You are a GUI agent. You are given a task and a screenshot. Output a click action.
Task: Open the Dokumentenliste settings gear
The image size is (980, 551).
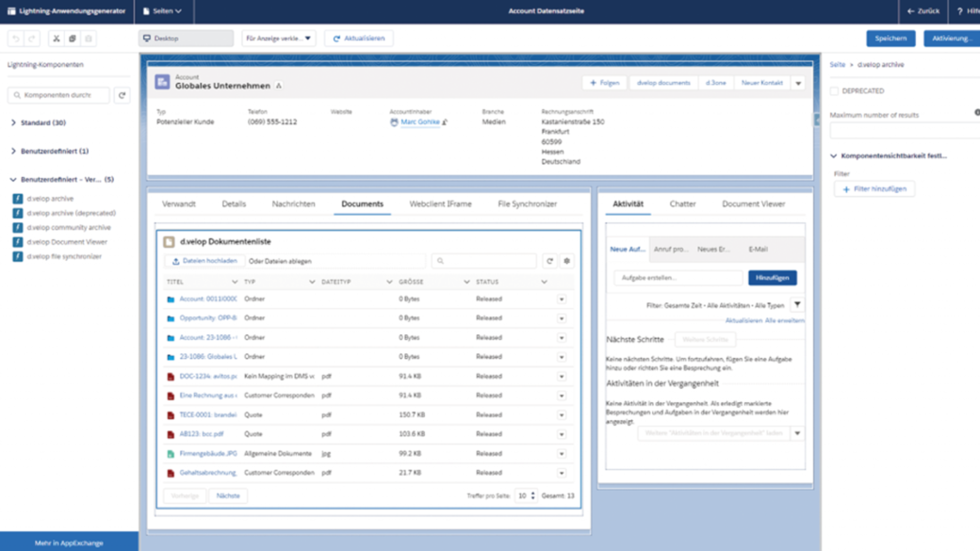tap(567, 261)
